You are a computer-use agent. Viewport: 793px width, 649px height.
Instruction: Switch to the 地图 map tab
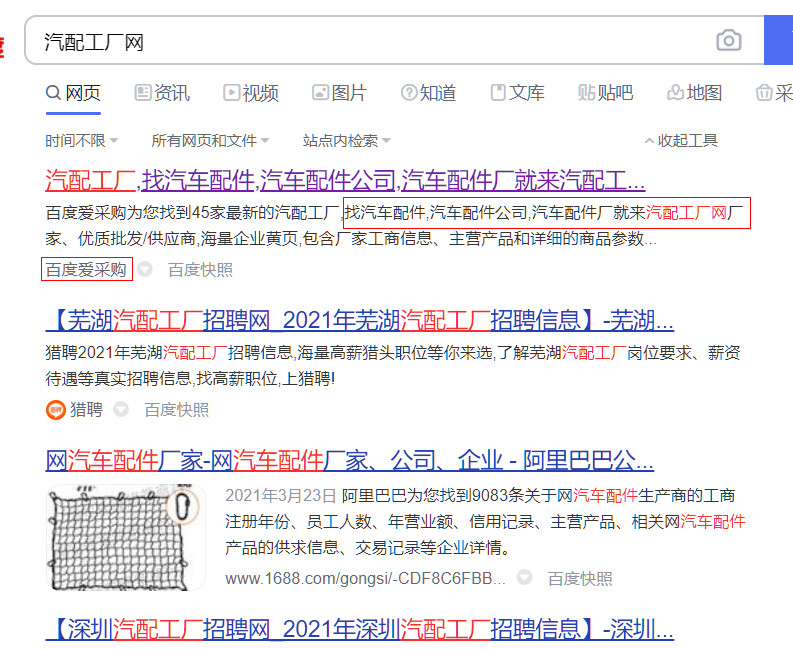[693, 93]
